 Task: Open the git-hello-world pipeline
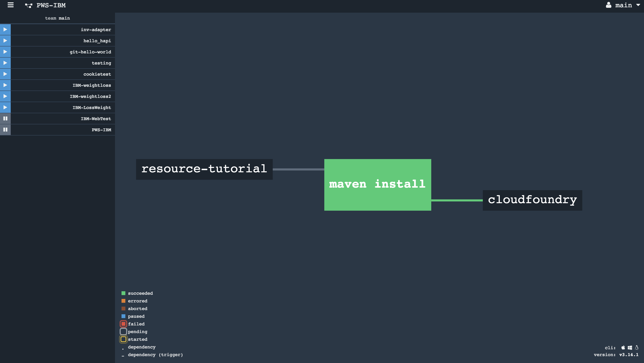click(90, 52)
